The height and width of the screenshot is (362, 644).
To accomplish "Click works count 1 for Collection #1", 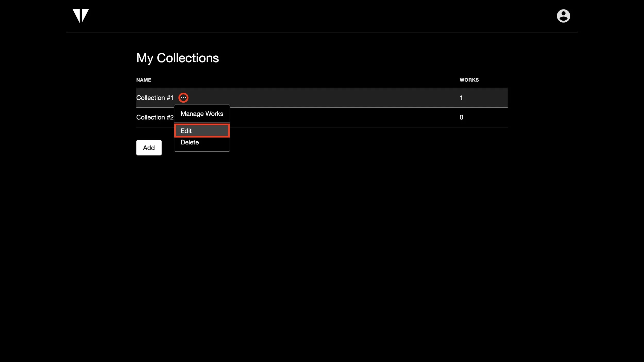I will point(461,98).
